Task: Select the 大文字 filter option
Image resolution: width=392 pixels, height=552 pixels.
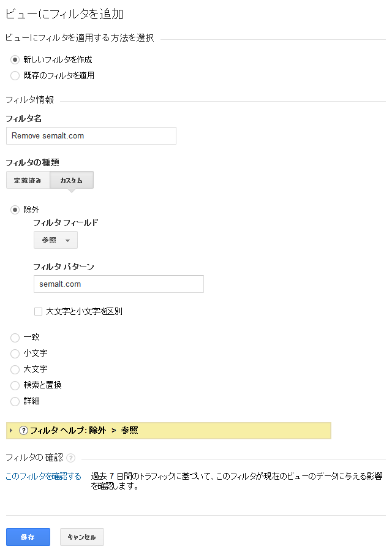Action: [15, 369]
